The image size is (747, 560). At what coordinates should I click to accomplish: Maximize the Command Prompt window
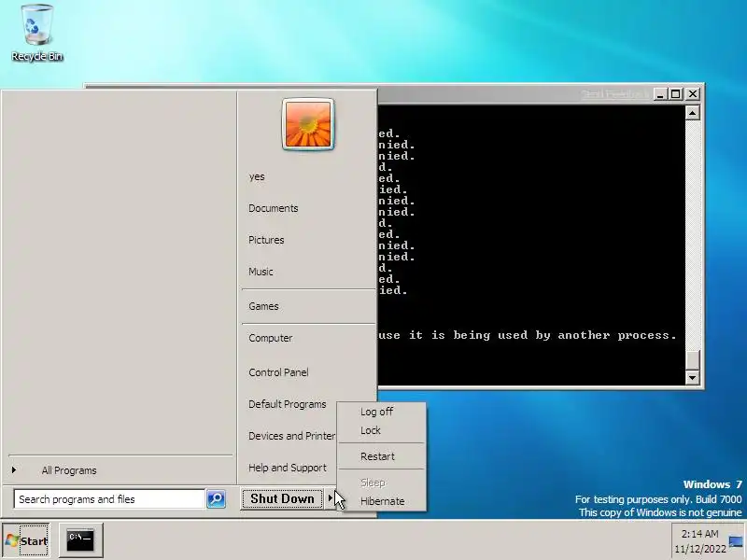pos(675,94)
